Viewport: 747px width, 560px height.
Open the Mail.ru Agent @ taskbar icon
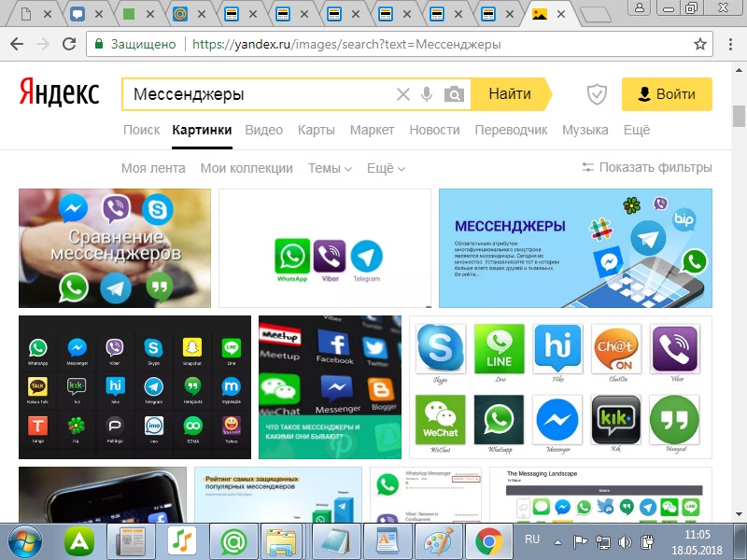pos(233,542)
